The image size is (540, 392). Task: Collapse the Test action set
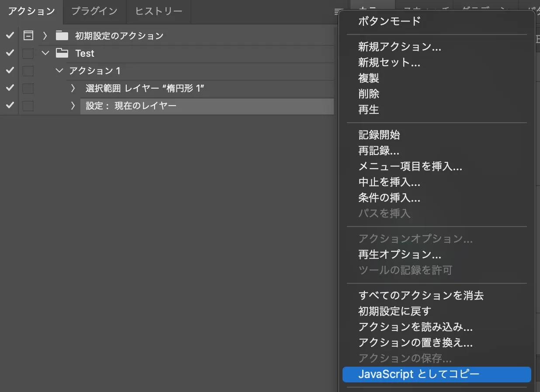click(x=45, y=53)
